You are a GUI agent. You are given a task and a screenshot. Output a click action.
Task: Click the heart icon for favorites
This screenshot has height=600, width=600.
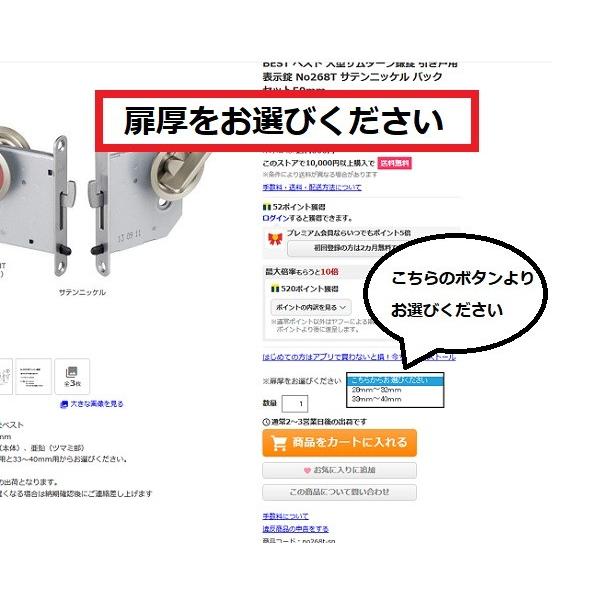click(x=307, y=470)
